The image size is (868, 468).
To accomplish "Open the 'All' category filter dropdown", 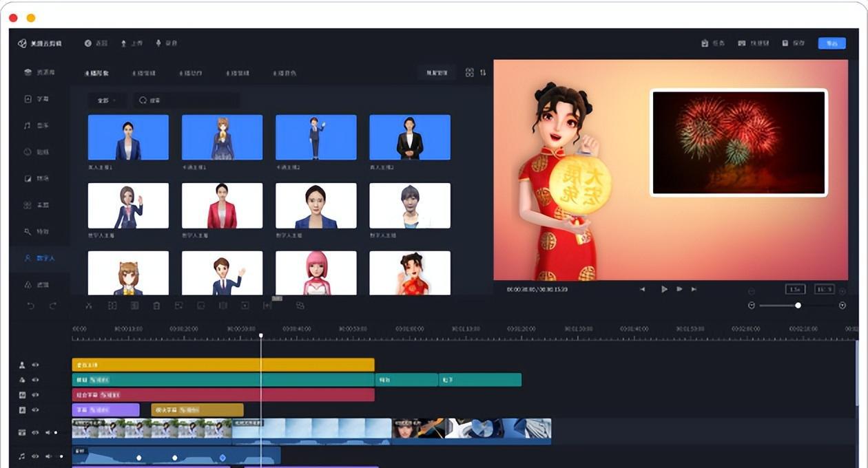I will click(x=107, y=100).
